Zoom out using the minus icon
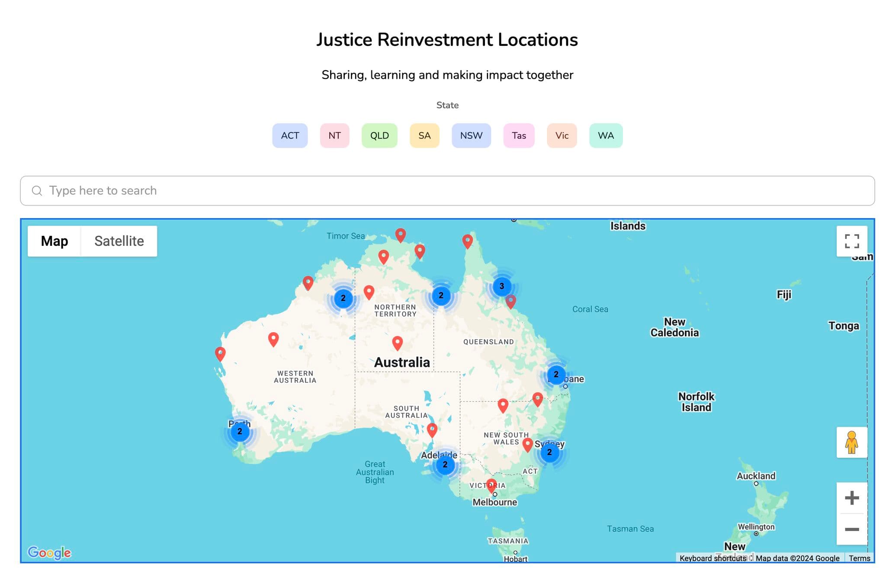886x588 pixels. pos(851,530)
